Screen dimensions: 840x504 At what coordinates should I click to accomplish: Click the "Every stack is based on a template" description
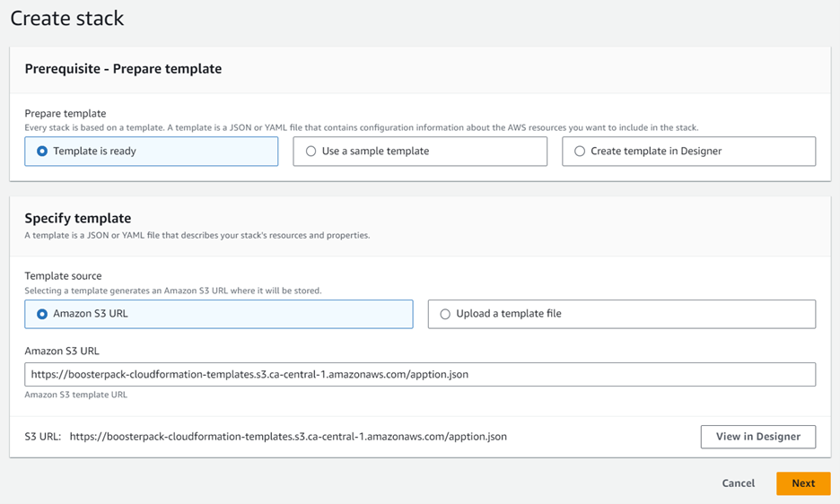[x=361, y=127]
